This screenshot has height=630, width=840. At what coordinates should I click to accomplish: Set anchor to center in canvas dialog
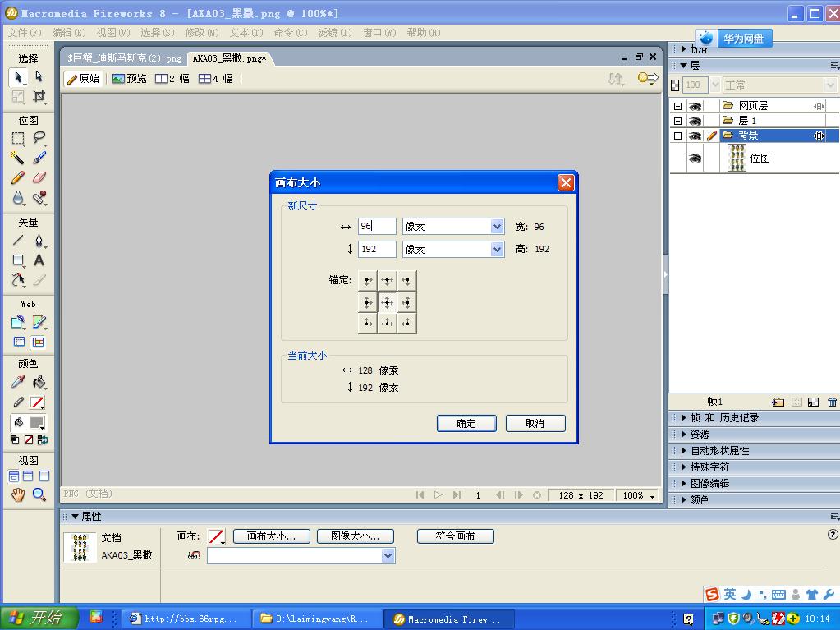(x=388, y=302)
